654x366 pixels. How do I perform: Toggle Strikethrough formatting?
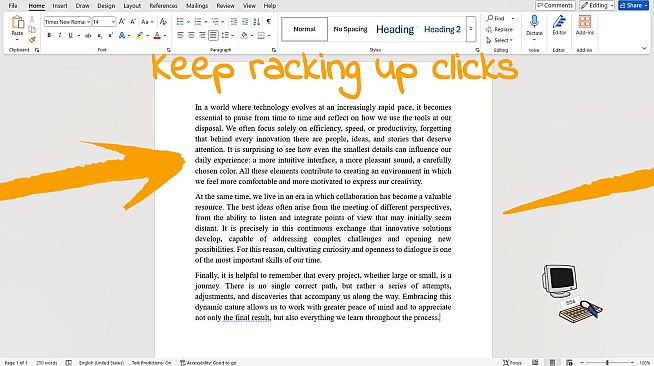pyautogui.click(x=88, y=35)
